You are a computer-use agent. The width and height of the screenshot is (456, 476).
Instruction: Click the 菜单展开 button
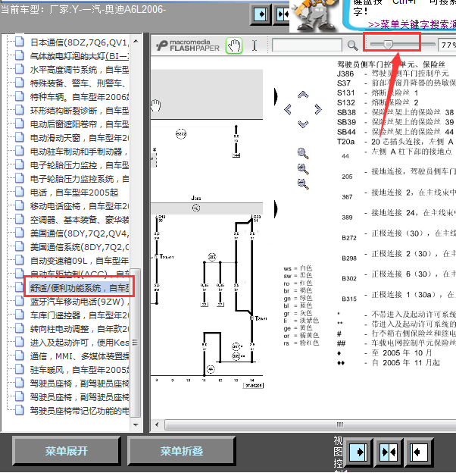tap(67, 451)
